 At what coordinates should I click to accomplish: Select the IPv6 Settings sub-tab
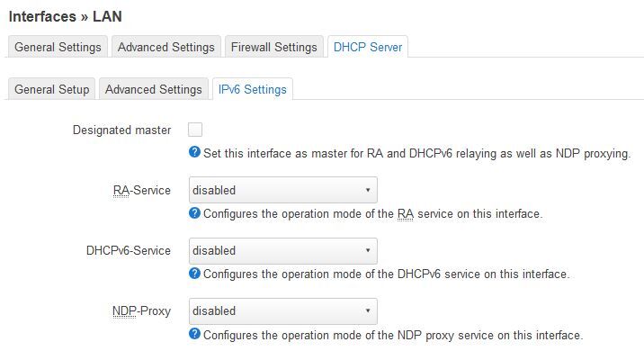pyautogui.click(x=253, y=89)
